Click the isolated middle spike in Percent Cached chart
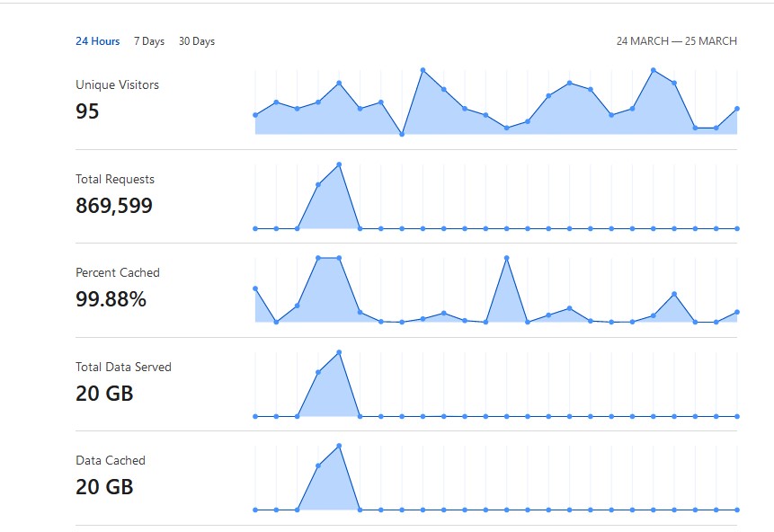The width and height of the screenshot is (774, 532). [507, 258]
